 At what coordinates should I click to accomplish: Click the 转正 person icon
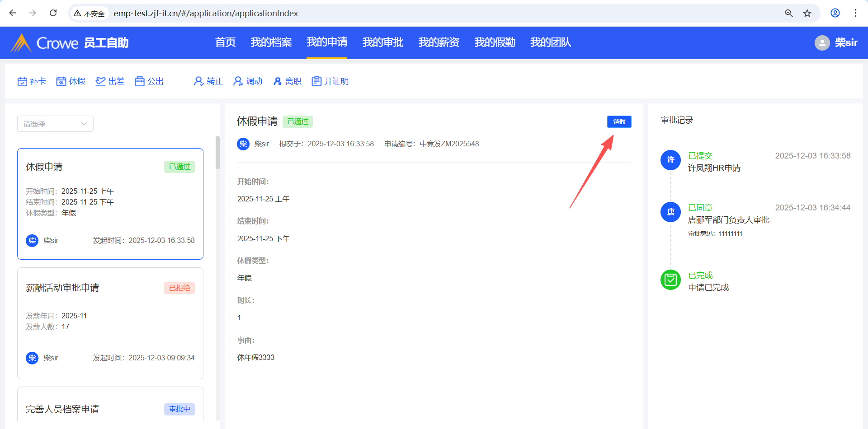198,81
